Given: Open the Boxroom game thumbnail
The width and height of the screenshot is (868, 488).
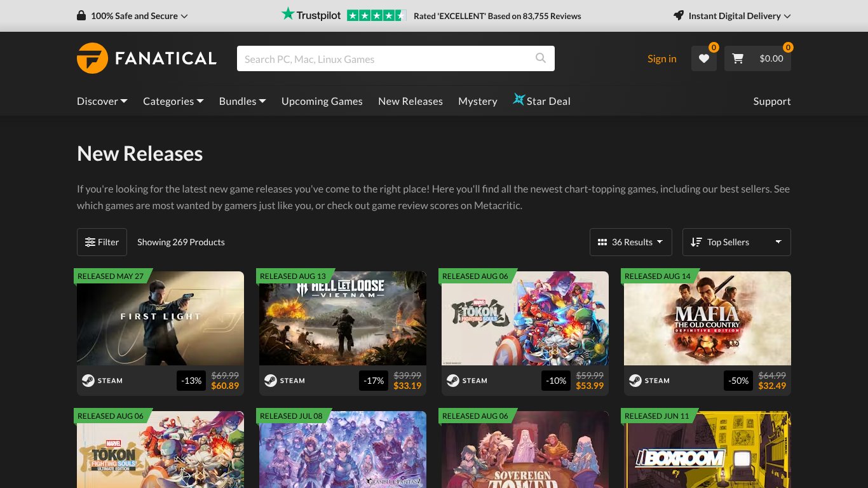Looking at the screenshot, I should pos(707,449).
